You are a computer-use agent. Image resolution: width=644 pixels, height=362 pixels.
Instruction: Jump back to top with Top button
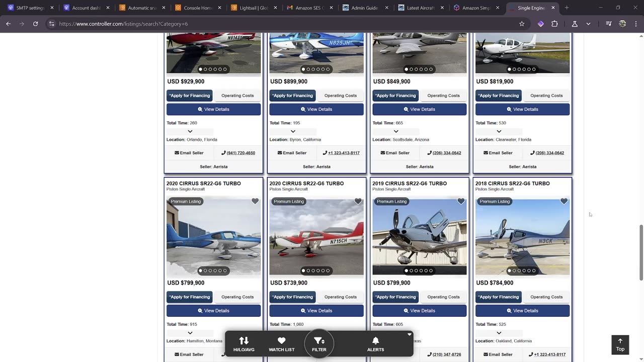[x=620, y=345]
